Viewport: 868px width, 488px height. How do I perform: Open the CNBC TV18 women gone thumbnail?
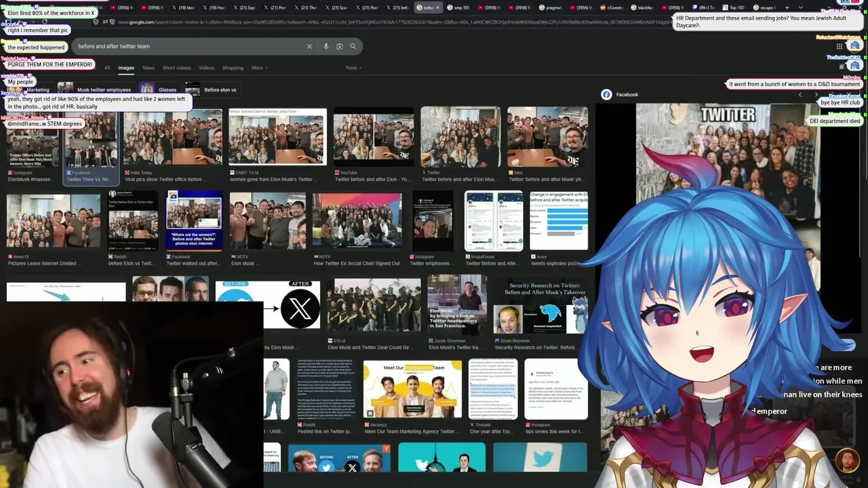[277, 136]
